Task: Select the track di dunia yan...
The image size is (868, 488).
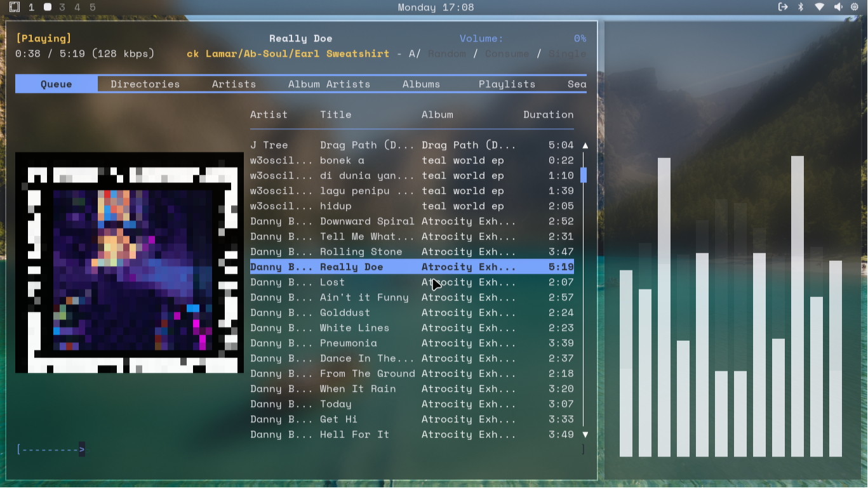Action: (x=412, y=176)
